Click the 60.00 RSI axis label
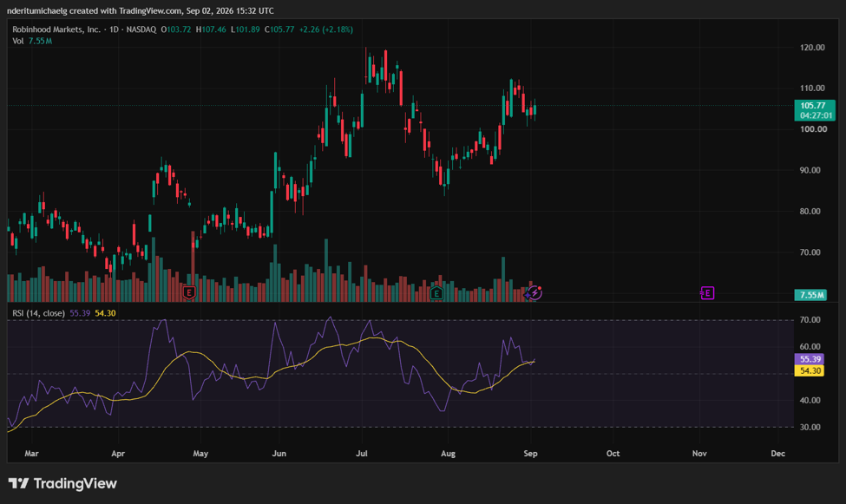Screen dimensions: 846x504 click(810, 346)
